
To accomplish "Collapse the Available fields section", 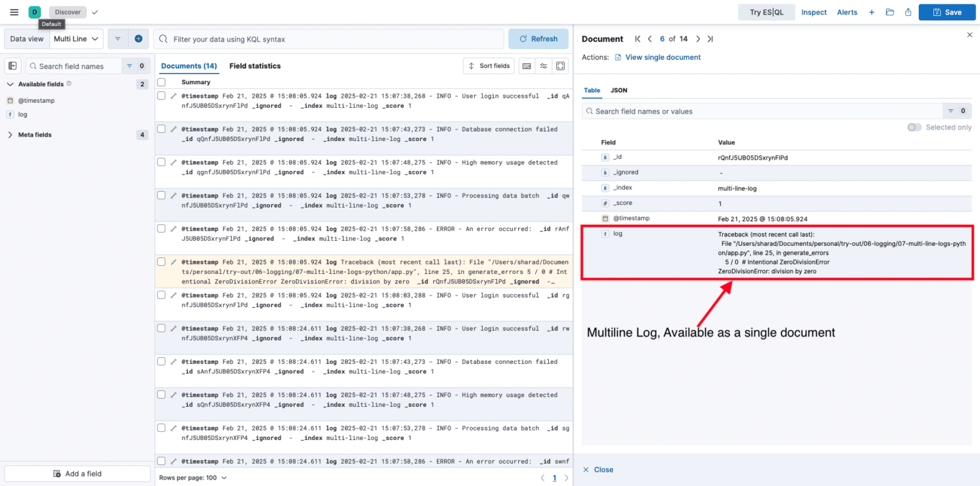I will (x=10, y=84).
